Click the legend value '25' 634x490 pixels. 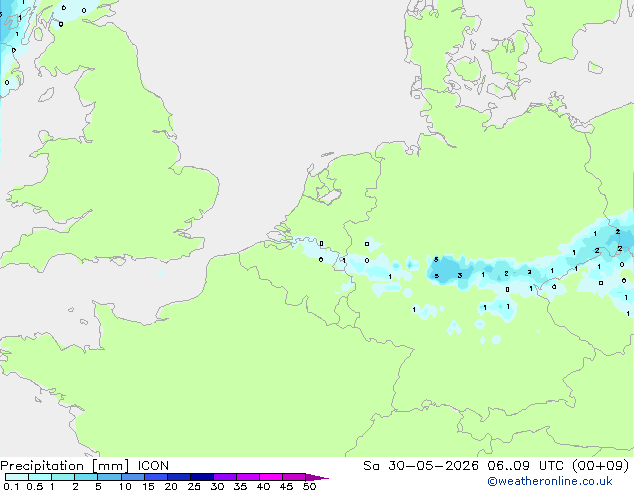tap(194, 486)
